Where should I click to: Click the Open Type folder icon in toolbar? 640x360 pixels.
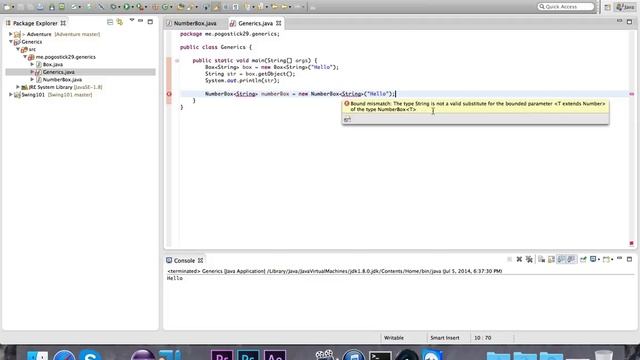180,7
